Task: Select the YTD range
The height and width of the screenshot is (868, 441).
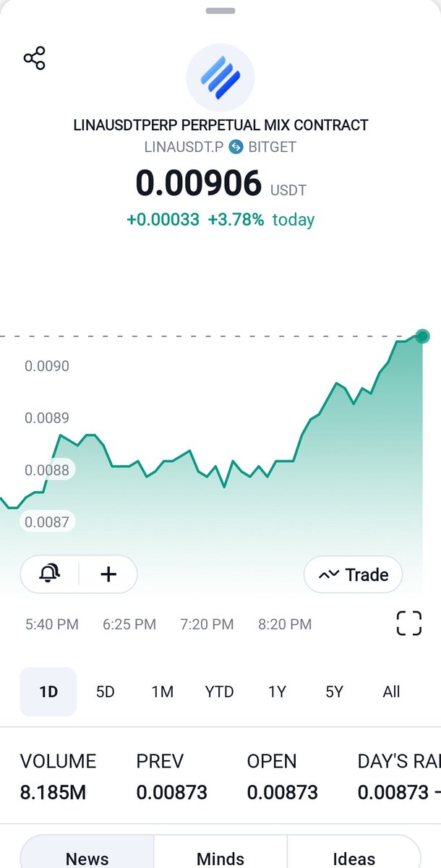Action: (x=219, y=692)
